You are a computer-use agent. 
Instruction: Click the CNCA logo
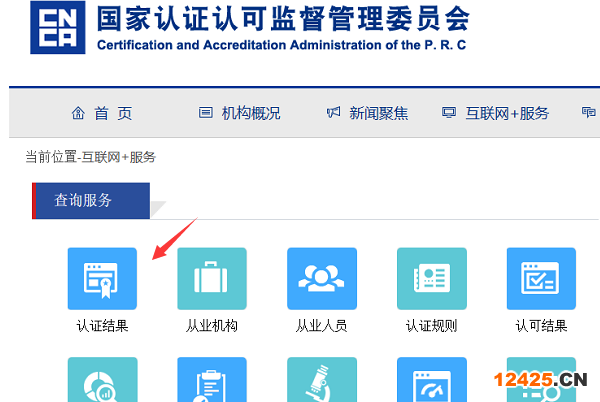(x=57, y=29)
